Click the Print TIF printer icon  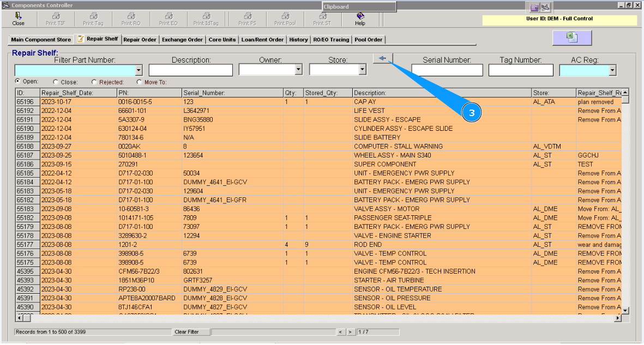[x=56, y=16]
